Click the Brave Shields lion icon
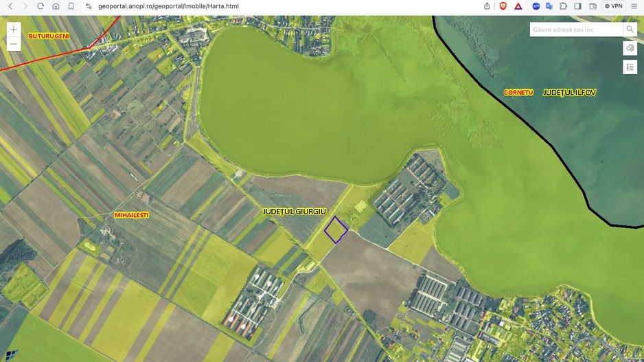Image resolution: width=644 pixels, height=362 pixels. point(503,6)
